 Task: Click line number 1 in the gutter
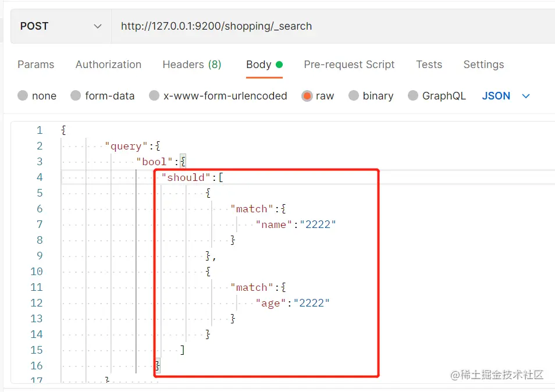pos(40,130)
